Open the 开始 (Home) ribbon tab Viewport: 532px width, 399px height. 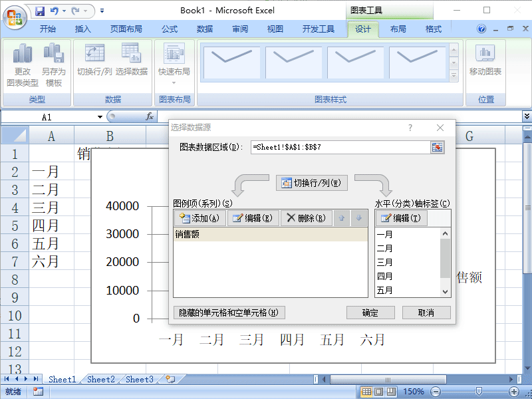pos(47,29)
